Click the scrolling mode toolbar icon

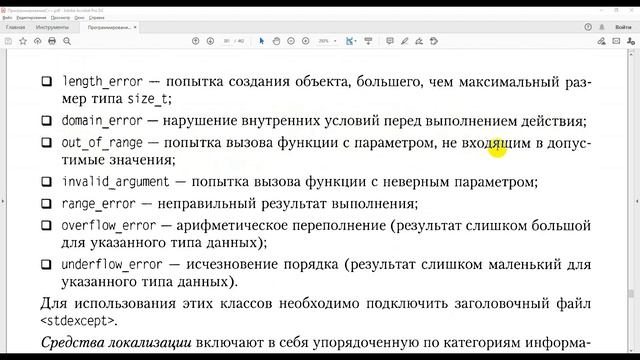point(368,41)
